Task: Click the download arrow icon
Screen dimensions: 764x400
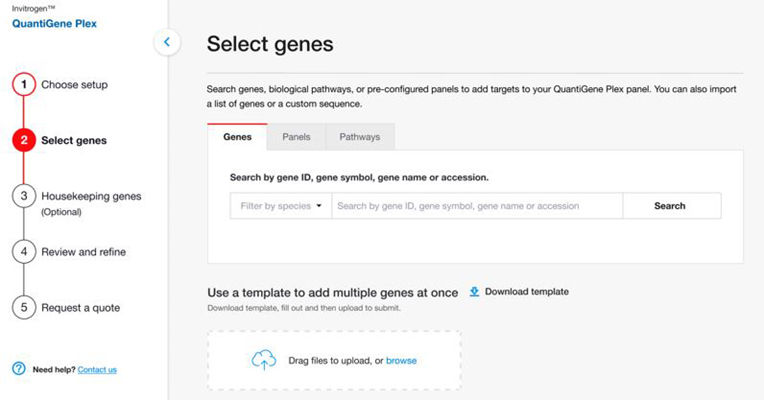Action: pyautogui.click(x=475, y=292)
